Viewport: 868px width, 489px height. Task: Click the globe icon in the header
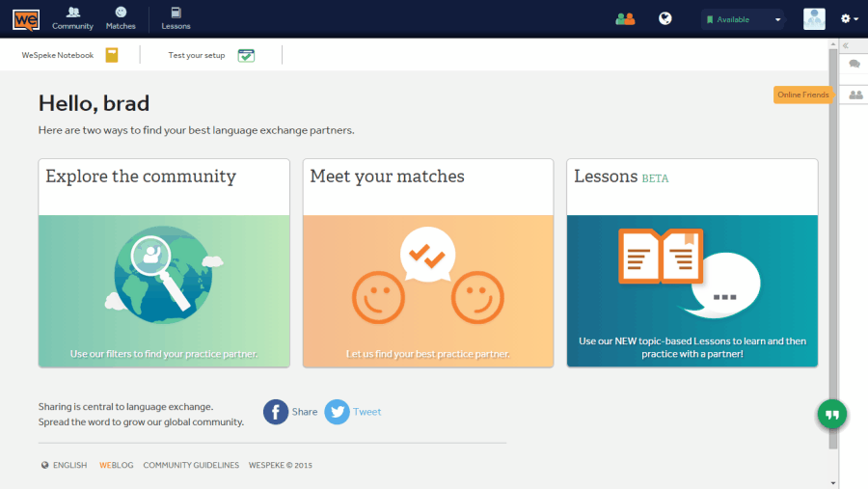point(665,19)
